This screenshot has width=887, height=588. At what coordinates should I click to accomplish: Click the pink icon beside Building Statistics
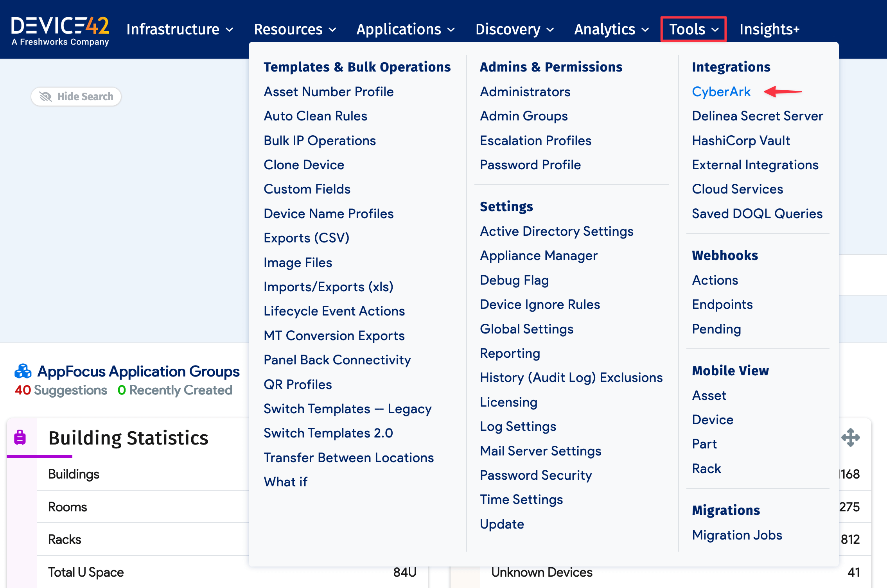coord(20,438)
